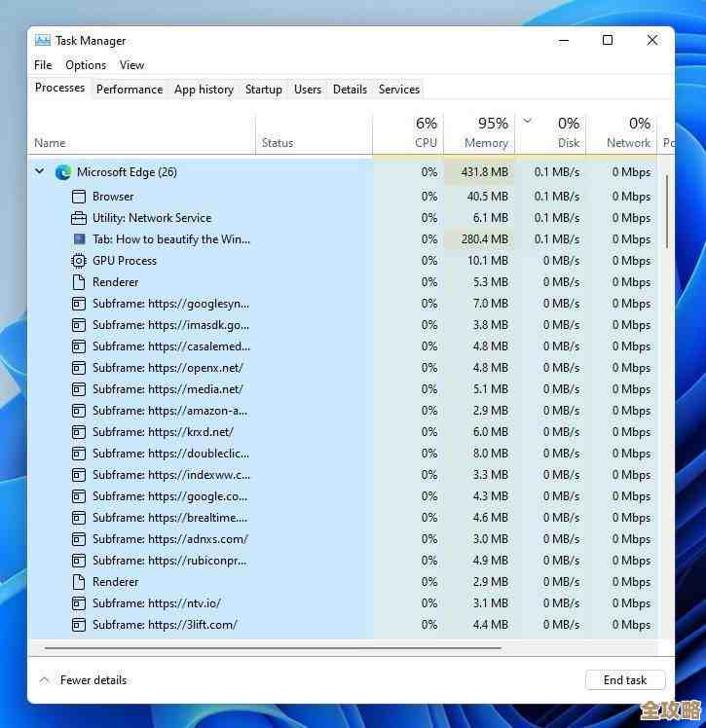Click the Microsoft Edge app icon
This screenshot has width=706, height=728.
coord(63,172)
